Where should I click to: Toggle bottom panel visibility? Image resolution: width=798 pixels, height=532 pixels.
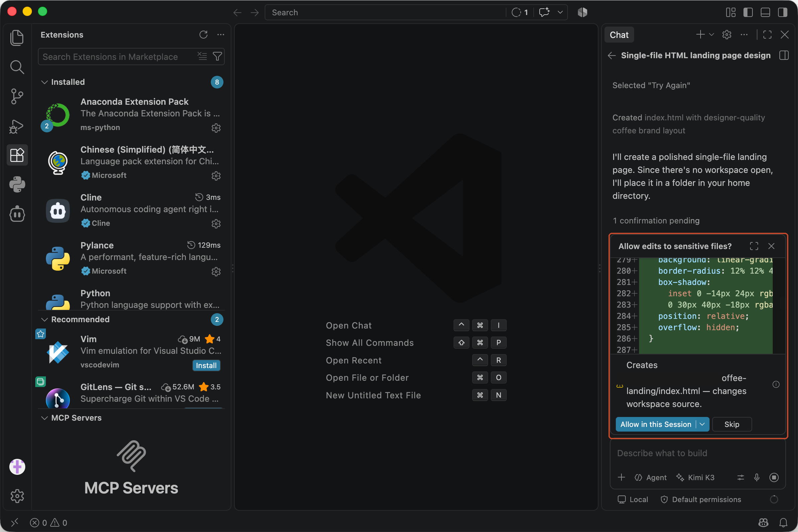pos(765,13)
